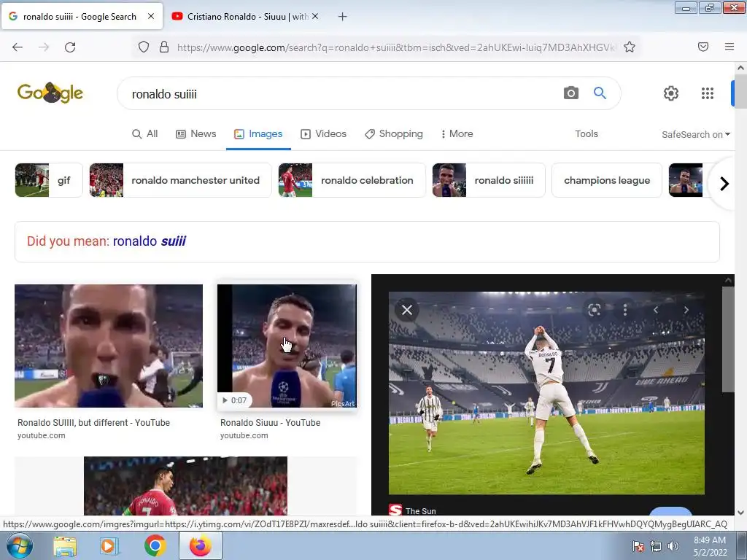
Task: Close the image preview panel
Action: [x=407, y=310]
